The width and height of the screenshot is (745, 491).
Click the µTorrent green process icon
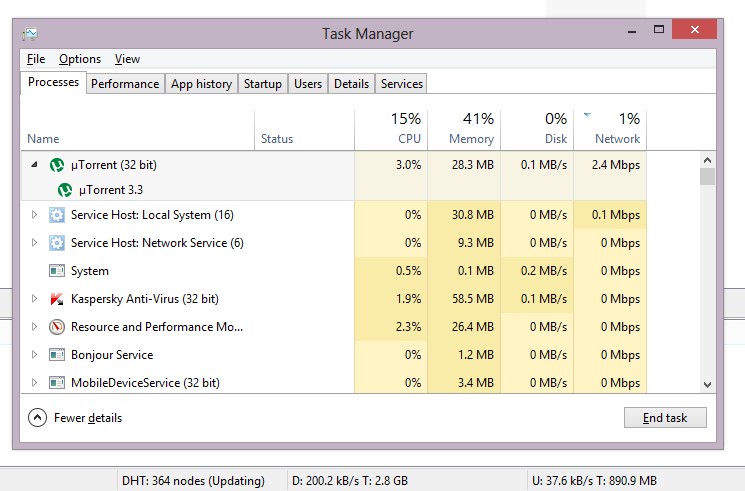(57, 165)
